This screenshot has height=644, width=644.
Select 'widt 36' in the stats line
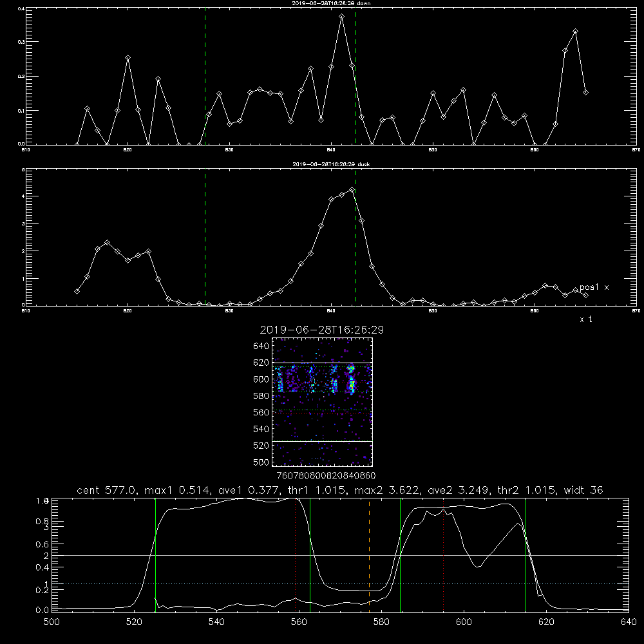tap(583, 490)
